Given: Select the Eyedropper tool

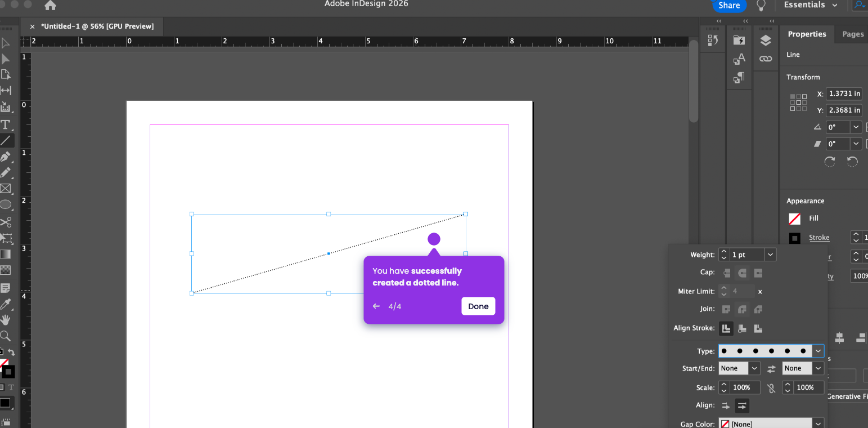Looking at the screenshot, I should coord(6,304).
